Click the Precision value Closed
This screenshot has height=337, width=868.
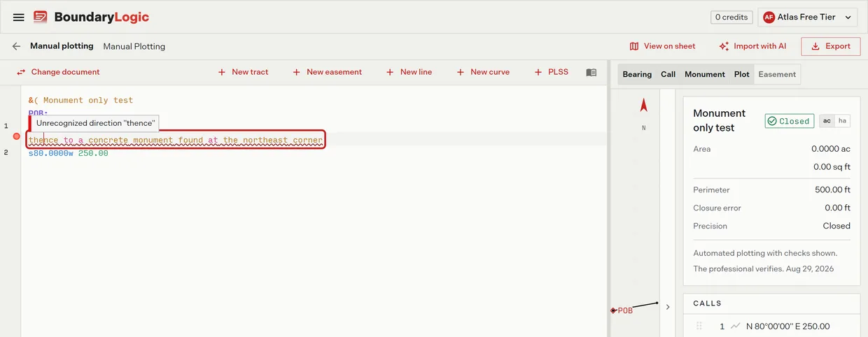[x=836, y=226]
